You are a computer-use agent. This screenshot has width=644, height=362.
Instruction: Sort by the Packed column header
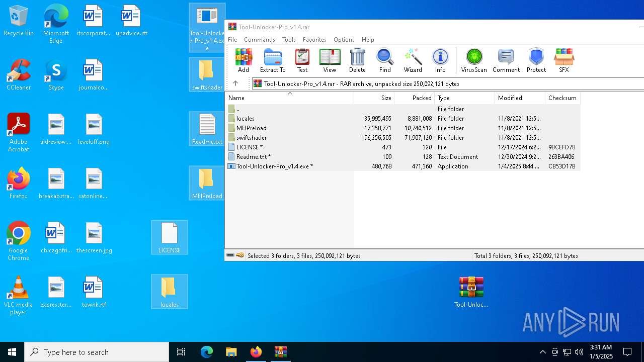(415, 98)
